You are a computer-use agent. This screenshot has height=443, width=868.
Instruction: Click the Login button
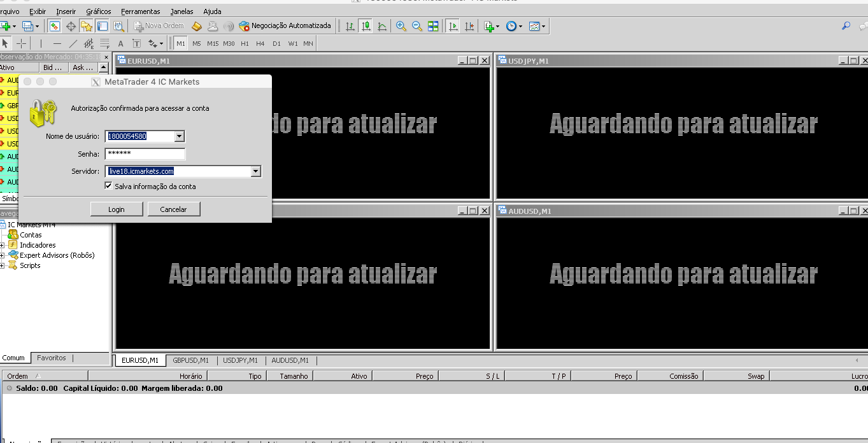point(117,209)
